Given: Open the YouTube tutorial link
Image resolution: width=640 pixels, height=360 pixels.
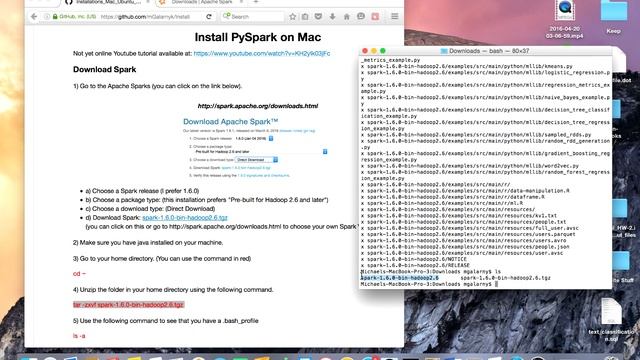Looking at the screenshot, I should (262, 53).
